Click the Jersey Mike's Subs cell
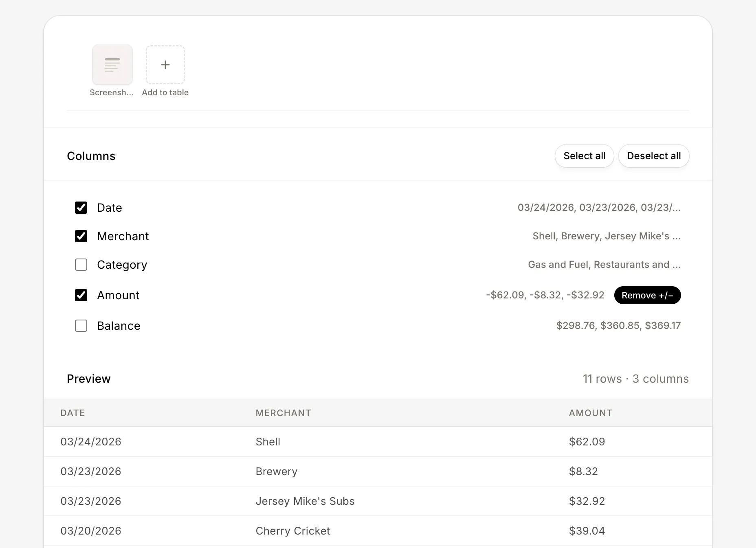756x548 pixels. click(x=305, y=501)
